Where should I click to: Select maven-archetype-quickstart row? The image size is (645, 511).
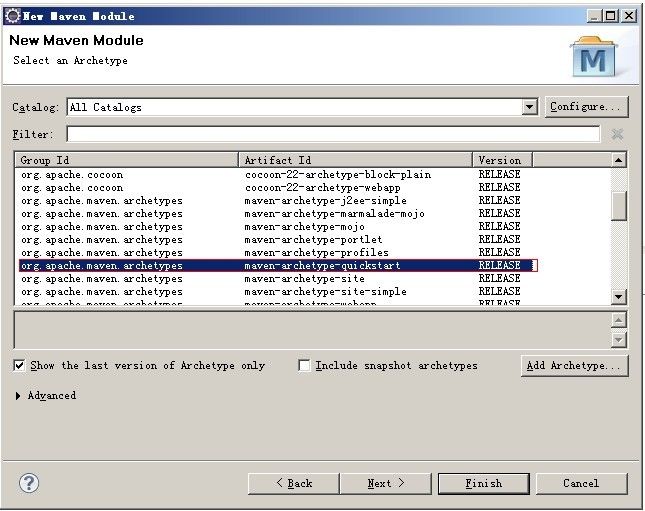click(x=278, y=265)
